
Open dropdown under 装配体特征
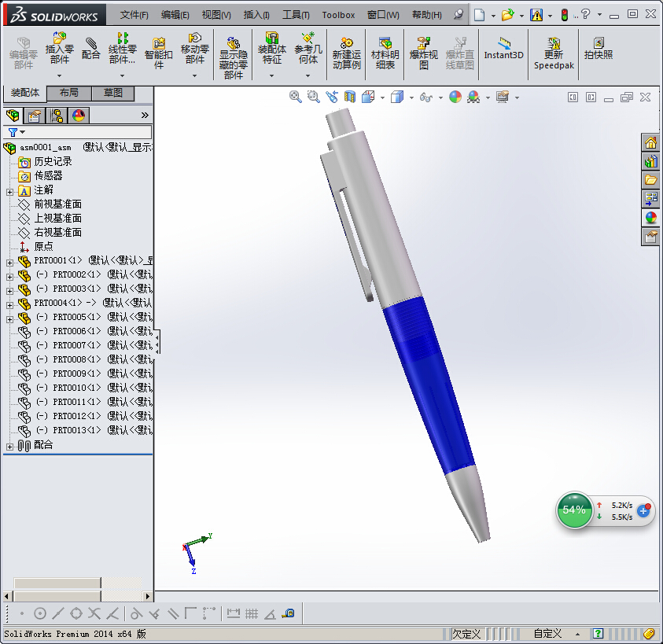pyautogui.click(x=271, y=75)
